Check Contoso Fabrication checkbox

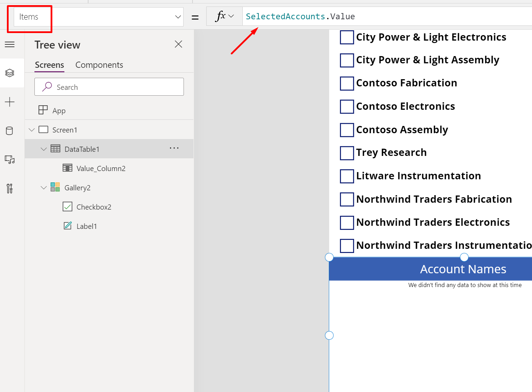(347, 83)
